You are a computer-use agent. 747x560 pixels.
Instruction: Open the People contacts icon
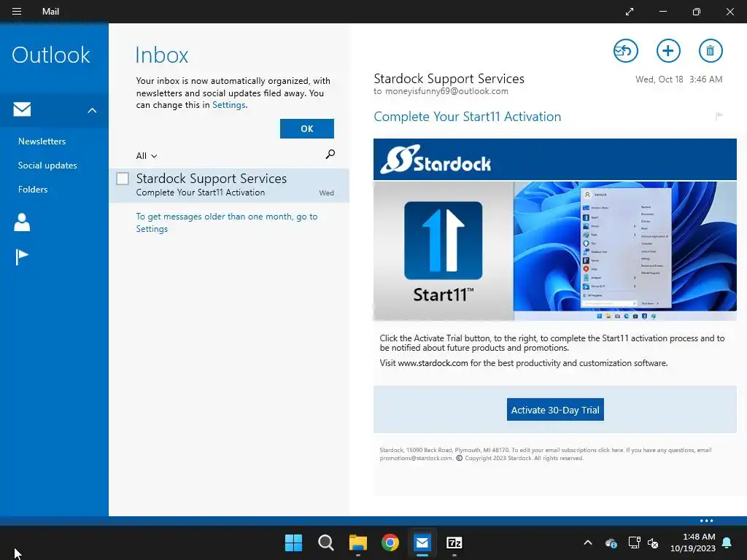pyautogui.click(x=22, y=222)
